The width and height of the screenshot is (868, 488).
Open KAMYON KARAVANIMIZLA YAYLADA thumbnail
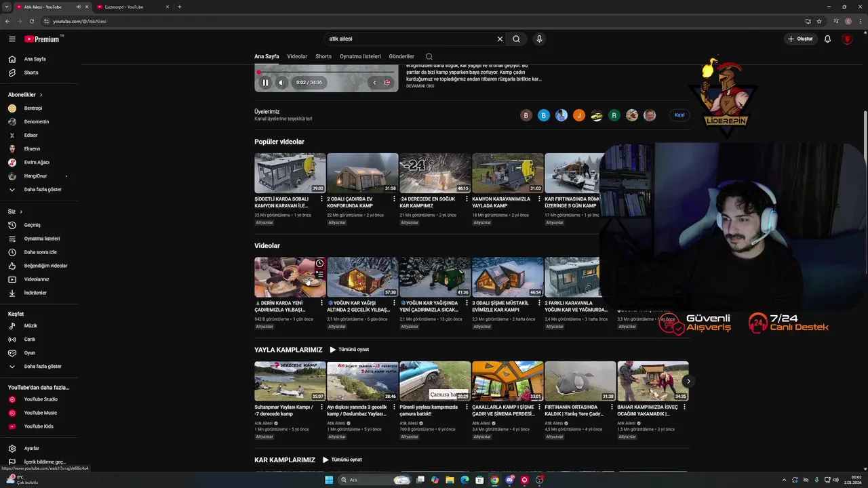(x=507, y=173)
